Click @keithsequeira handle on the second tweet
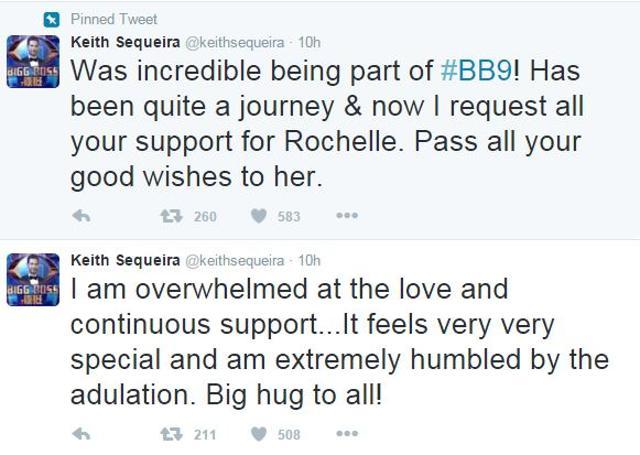 (x=235, y=261)
